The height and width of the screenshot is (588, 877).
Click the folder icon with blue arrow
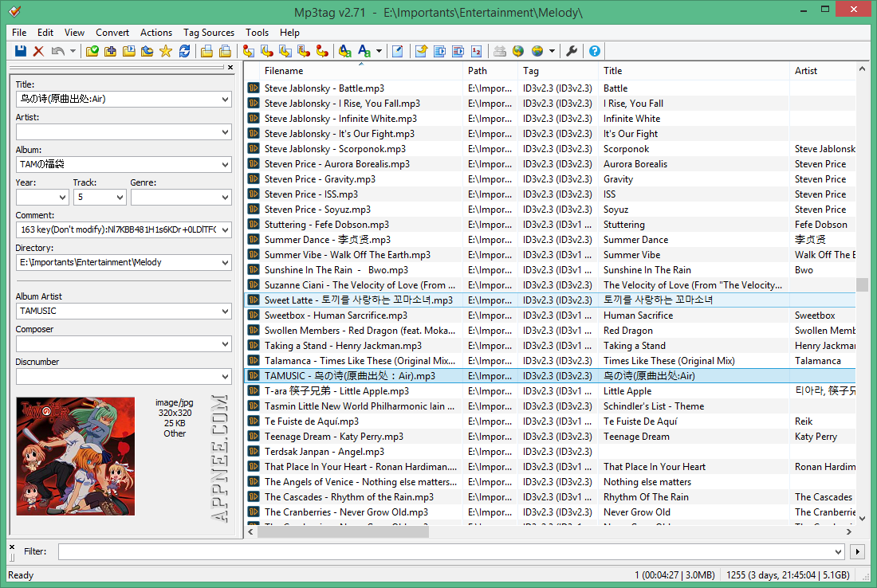(147, 51)
